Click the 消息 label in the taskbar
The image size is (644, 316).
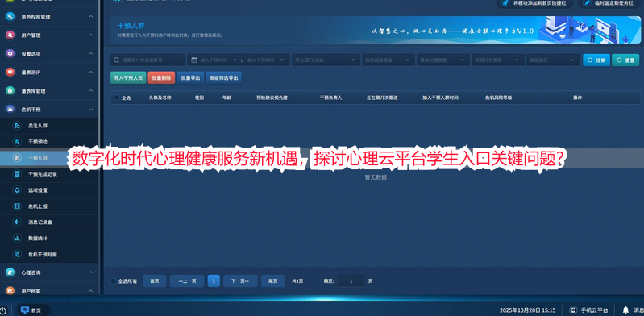[x=638, y=310]
